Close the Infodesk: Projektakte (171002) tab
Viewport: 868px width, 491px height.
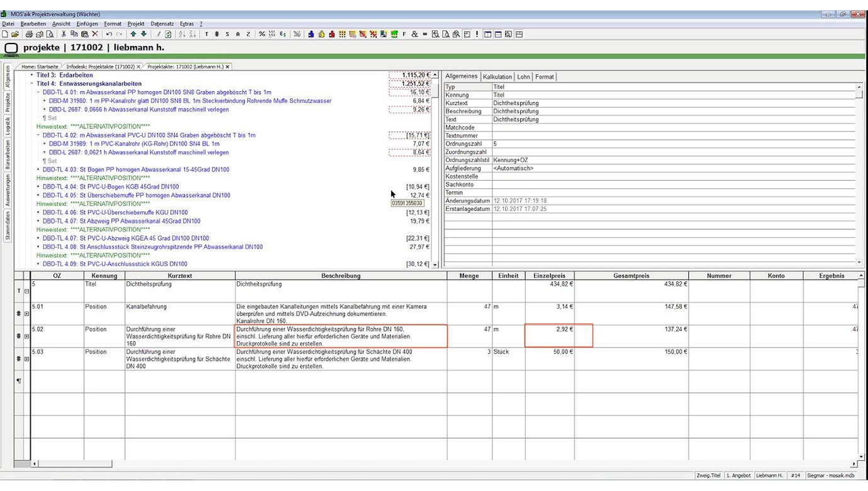click(x=138, y=66)
